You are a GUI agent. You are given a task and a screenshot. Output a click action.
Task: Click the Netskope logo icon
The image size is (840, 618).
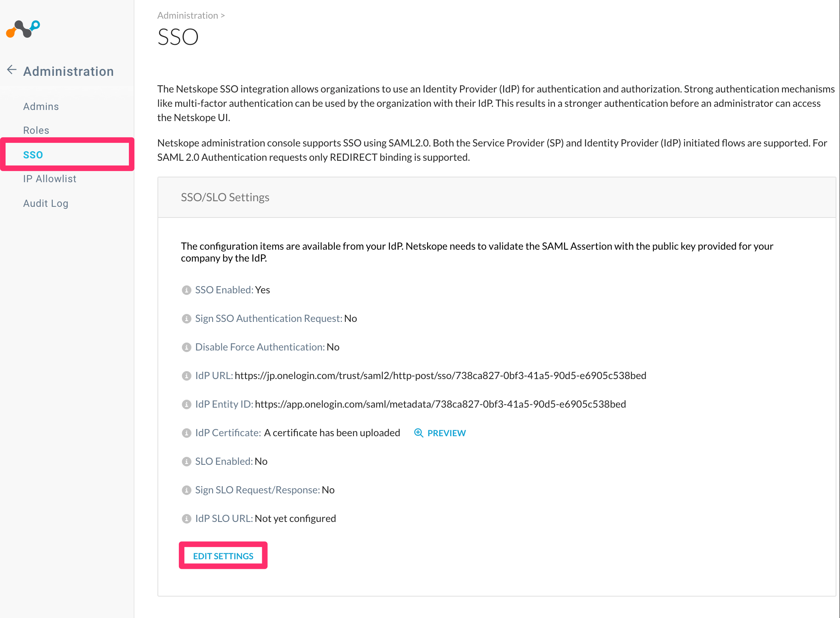point(23,29)
